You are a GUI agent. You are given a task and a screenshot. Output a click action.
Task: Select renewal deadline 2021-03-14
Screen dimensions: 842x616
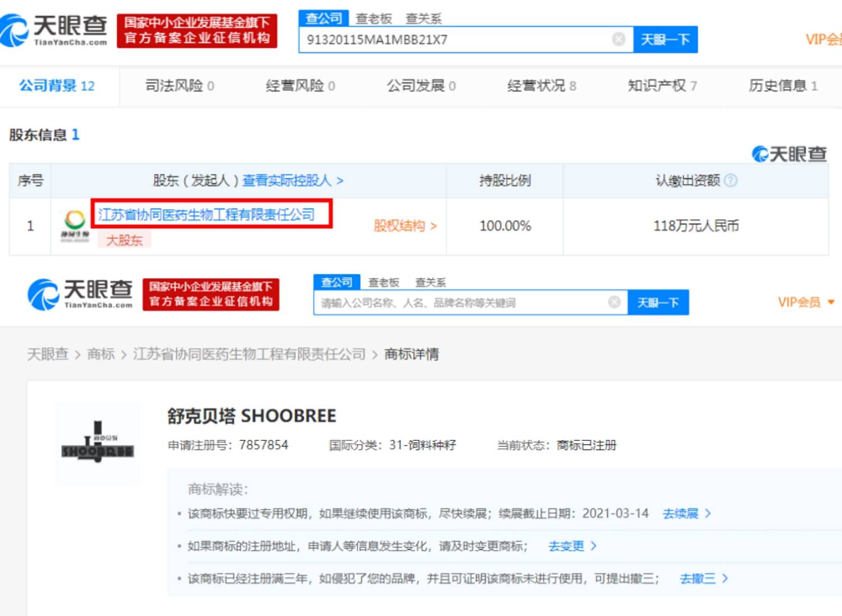pos(615,513)
